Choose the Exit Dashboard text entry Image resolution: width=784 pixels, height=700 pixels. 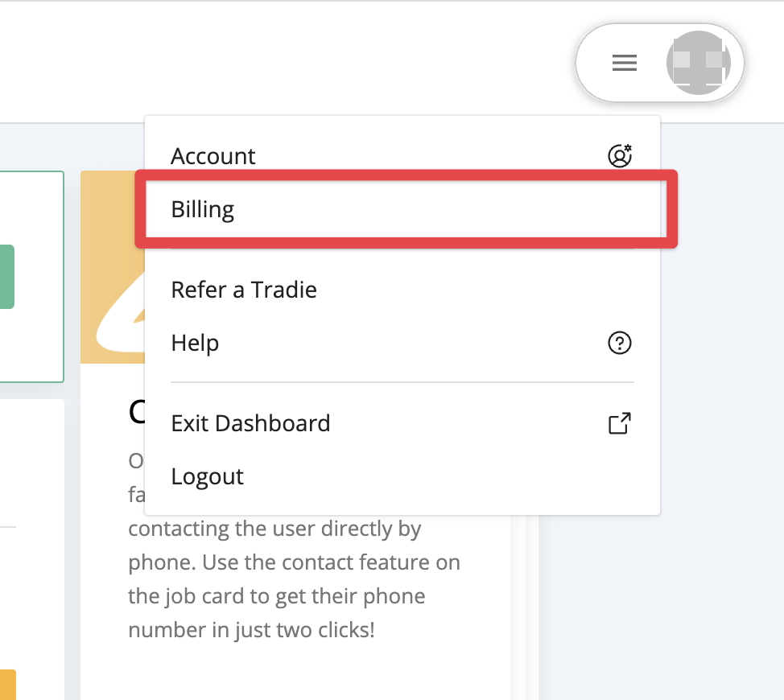pos(250,423)
